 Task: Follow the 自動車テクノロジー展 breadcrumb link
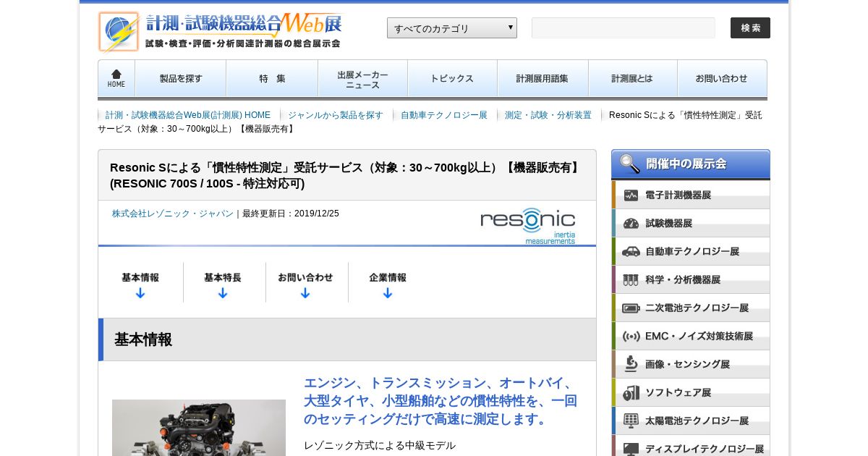[444, 115]
